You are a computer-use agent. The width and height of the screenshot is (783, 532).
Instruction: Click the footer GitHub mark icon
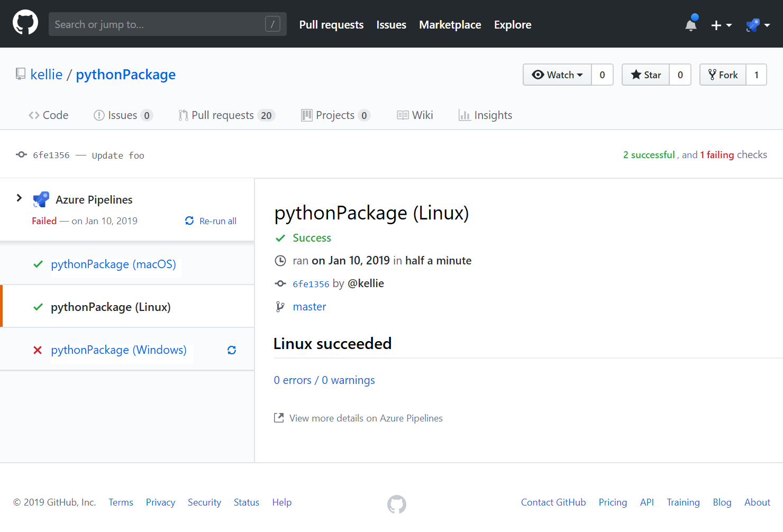[396, 504]
